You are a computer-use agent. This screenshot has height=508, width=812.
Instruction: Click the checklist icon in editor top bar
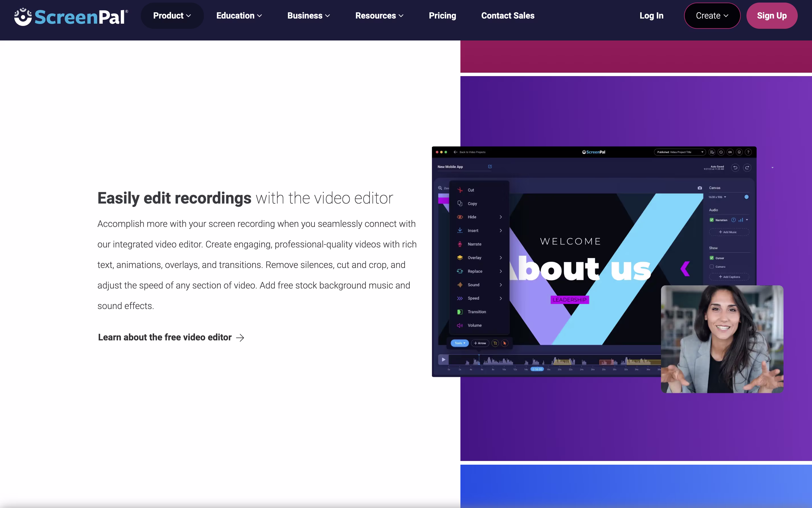tap(712, 152)
